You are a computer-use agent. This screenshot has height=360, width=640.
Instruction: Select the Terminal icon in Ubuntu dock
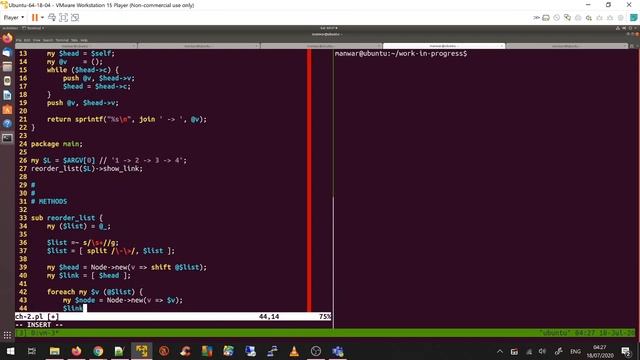click(7, 138)
